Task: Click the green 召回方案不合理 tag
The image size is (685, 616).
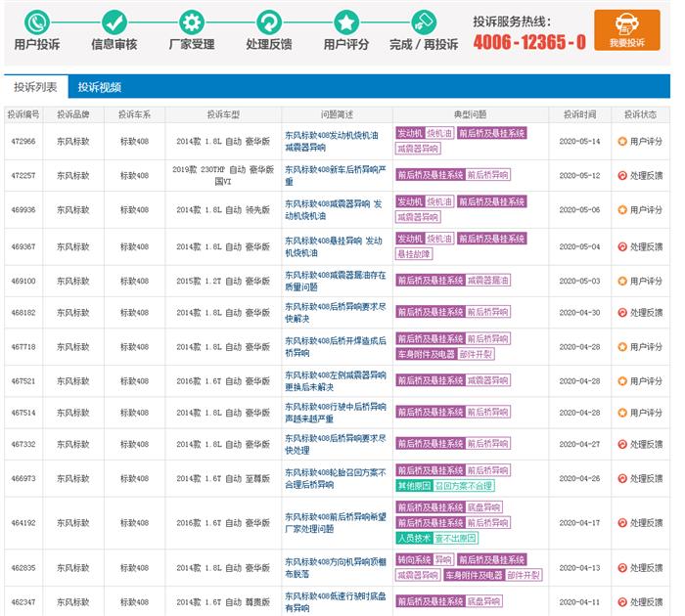Action: click(x=464, y=486)
